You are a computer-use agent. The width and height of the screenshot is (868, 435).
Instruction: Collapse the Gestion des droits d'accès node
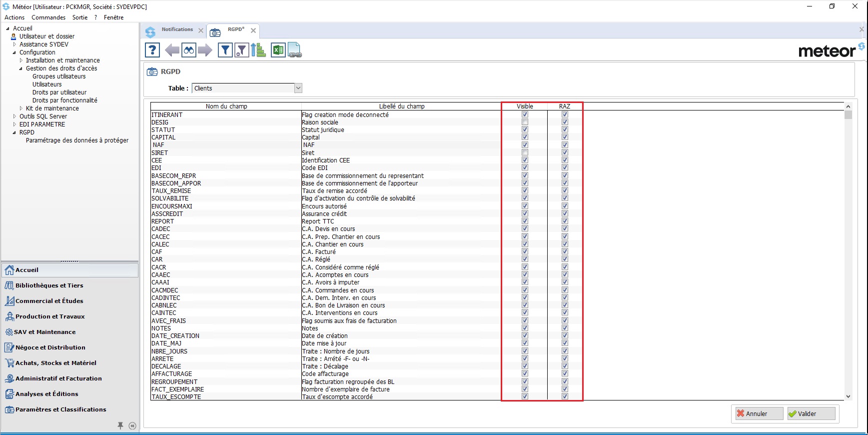point(21,68)
